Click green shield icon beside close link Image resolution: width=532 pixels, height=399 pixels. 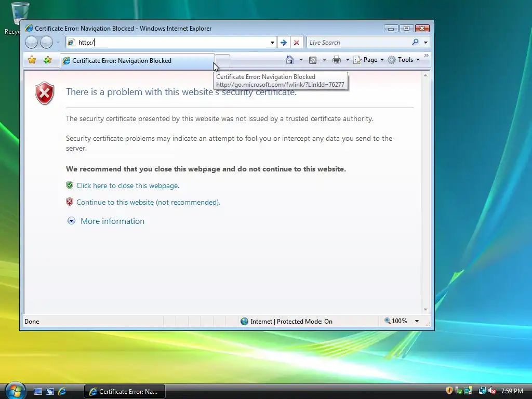pyautogui.click(x=70, y=185)
